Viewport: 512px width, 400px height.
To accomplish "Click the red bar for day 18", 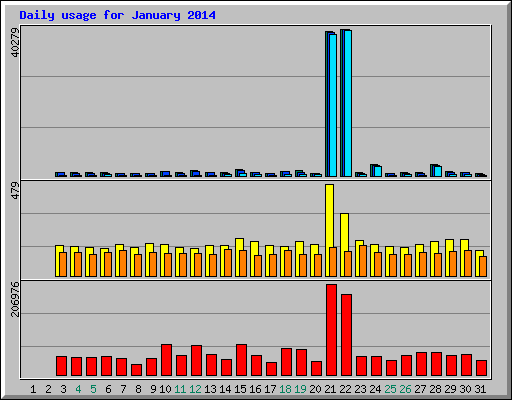I will tap(286, 362).
